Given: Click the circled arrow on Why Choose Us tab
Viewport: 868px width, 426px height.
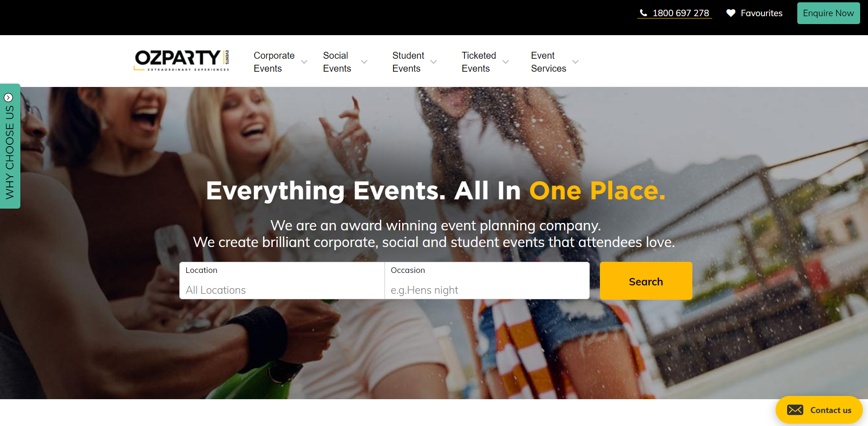Looking at the screenshot, I should [8, 98].
